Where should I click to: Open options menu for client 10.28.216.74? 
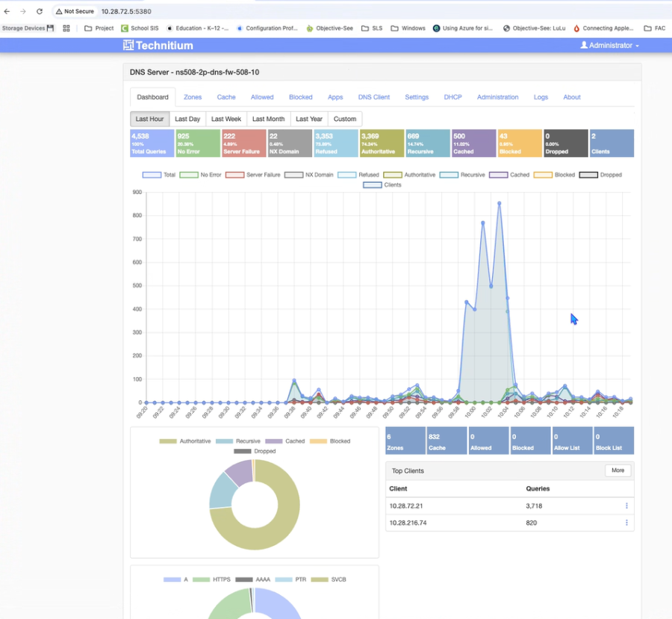(x=626, y=523)
